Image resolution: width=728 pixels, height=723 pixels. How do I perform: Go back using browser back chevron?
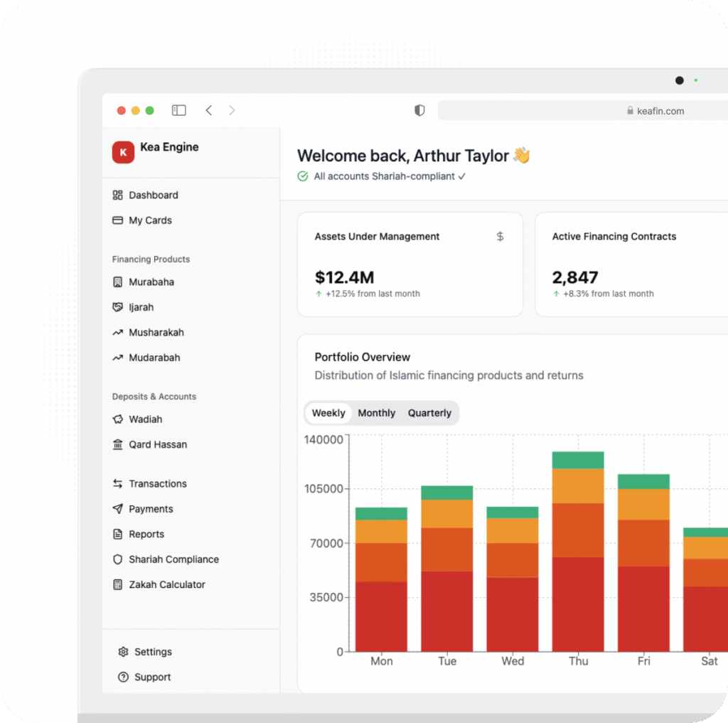[209, 110]
